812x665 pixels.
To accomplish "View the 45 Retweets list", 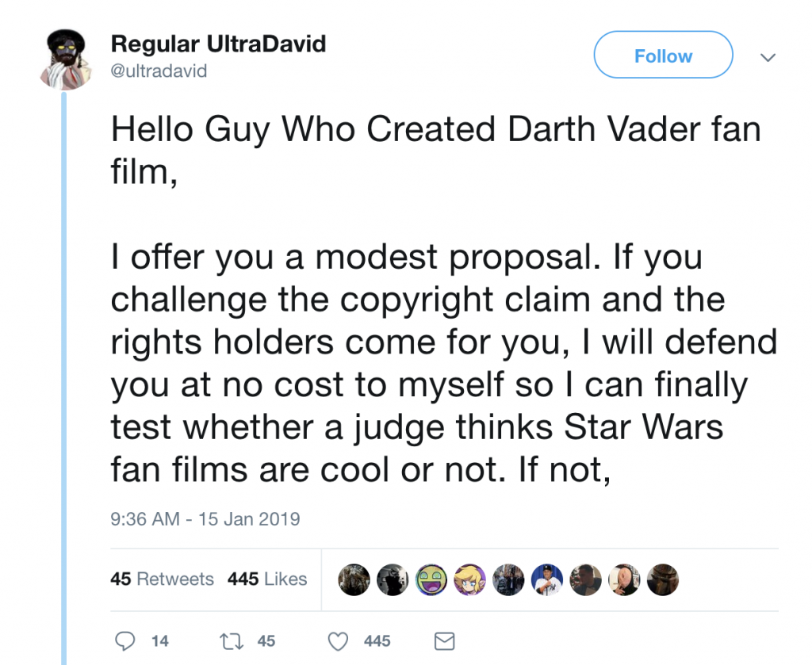I will point(163,579).
